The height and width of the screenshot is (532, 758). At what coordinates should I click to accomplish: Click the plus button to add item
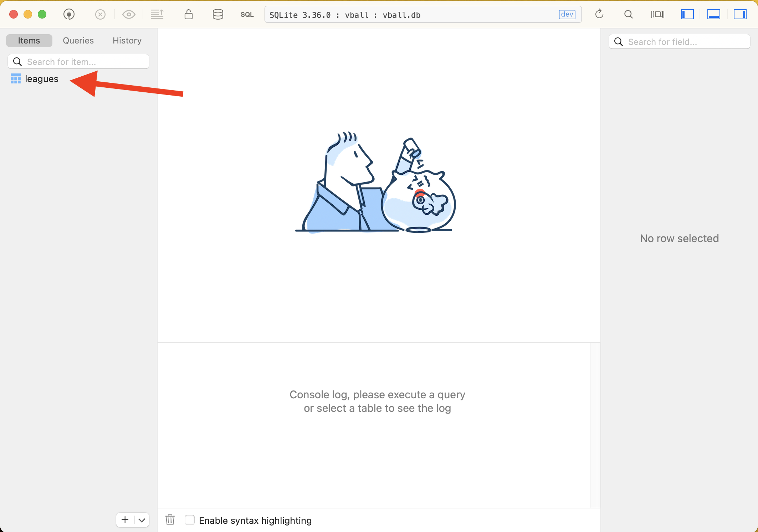point(125,520)
